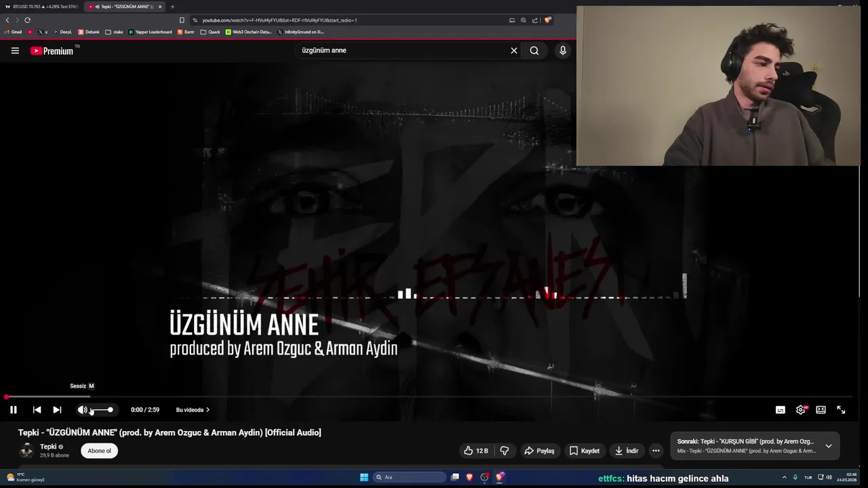
Task: Open Tepki channel avatar
Action: [26, 451]
